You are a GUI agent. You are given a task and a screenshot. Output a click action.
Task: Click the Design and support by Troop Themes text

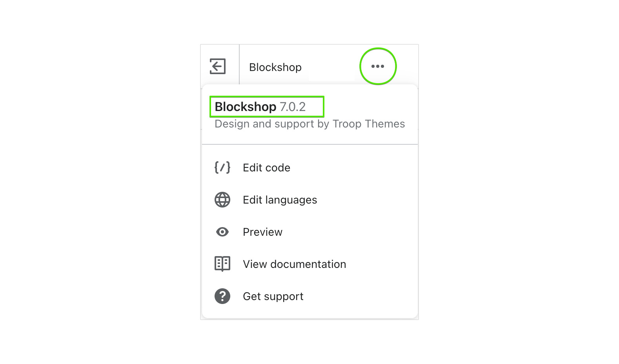[310, 124]
